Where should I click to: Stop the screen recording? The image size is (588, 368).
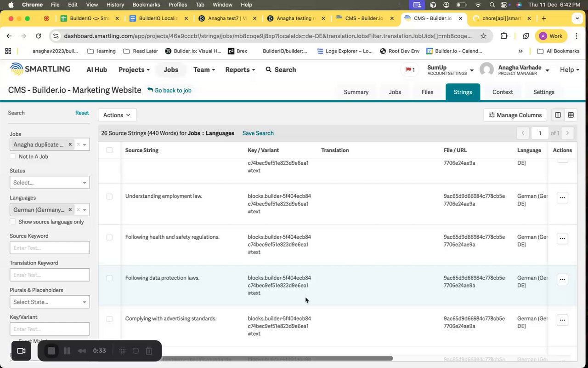(x=51, y=351)
